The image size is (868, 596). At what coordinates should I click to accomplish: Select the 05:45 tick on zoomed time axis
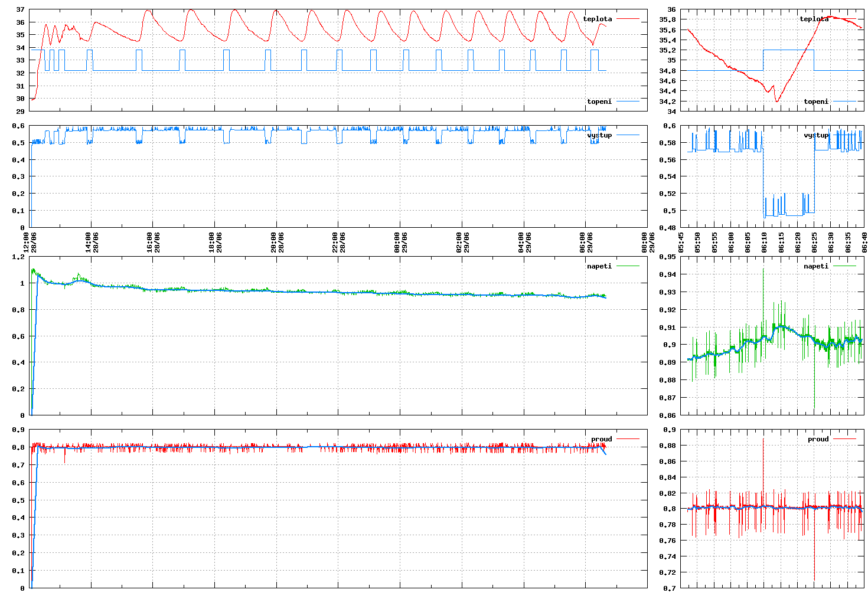click(681, 242)
